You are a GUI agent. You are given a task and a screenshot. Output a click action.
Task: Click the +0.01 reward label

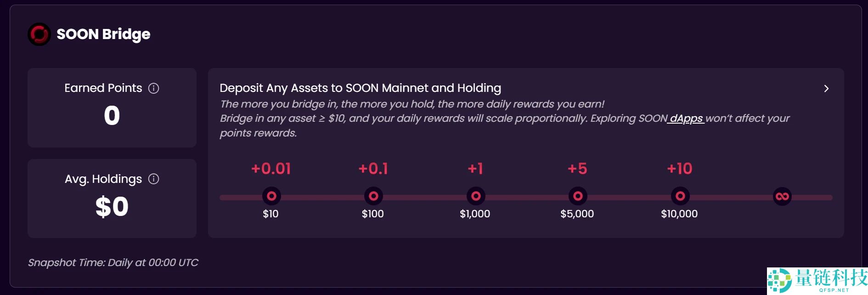coord(271,169)
